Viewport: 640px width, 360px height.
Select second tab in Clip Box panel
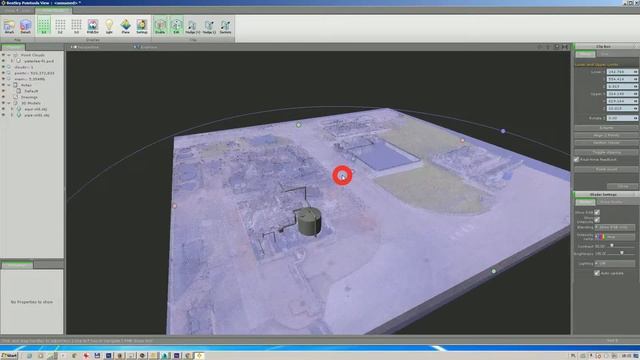[605, 54]
